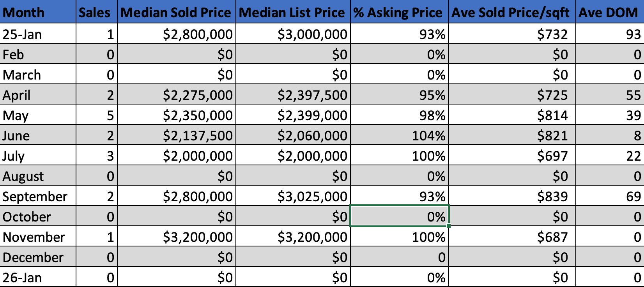The width and height of the screenshot is (644, 287).
Task: Click the $3,000,000 median list price cell
Action: tap(293, 34)
